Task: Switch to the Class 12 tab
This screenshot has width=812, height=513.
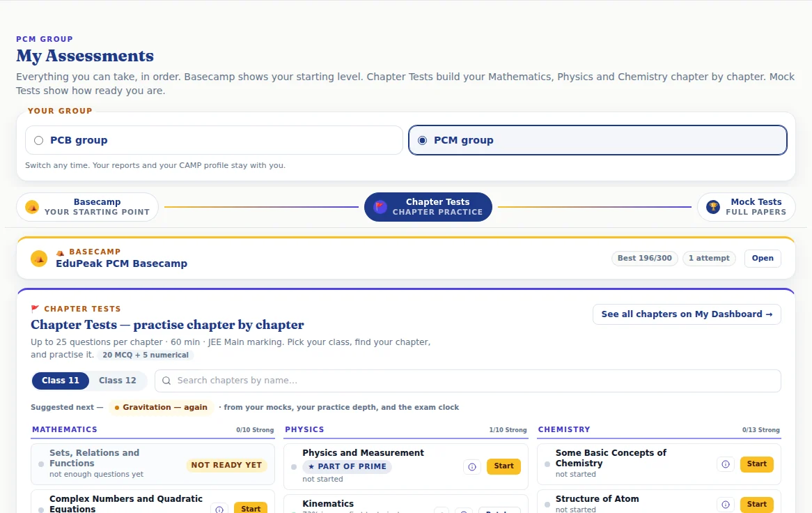Action: pos(118,381)
